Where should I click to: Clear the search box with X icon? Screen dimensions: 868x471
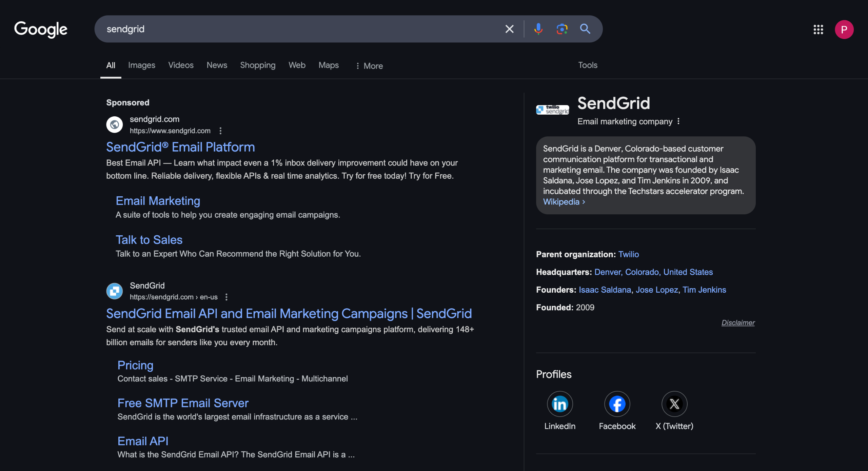(509, 29)
